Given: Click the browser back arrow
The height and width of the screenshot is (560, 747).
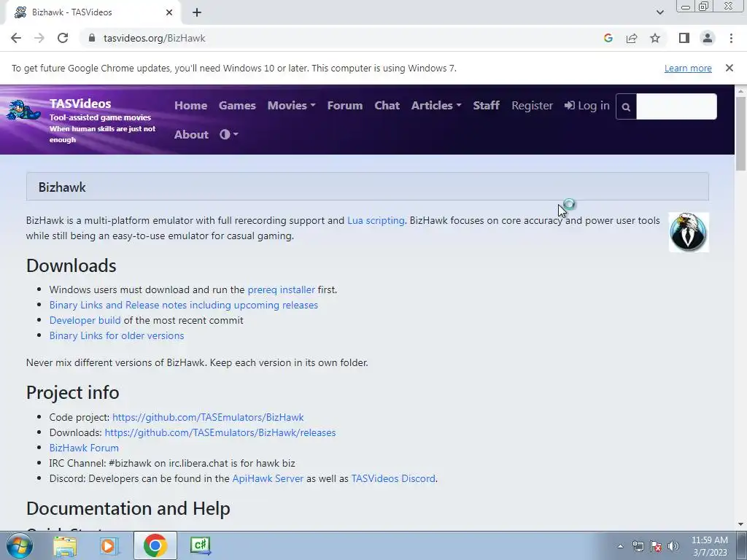Looking at the screenshot, I should coord(16,38).
